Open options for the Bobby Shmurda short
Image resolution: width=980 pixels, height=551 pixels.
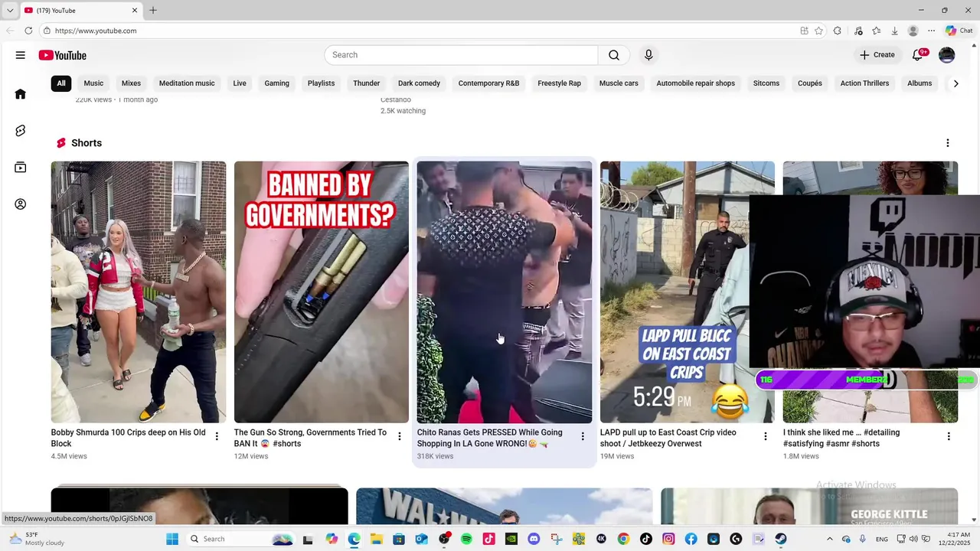[x=217, y=436]
